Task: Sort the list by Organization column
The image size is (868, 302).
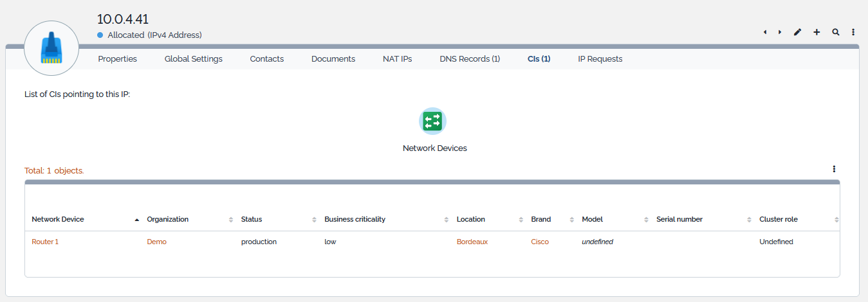Action: (168, 219)
